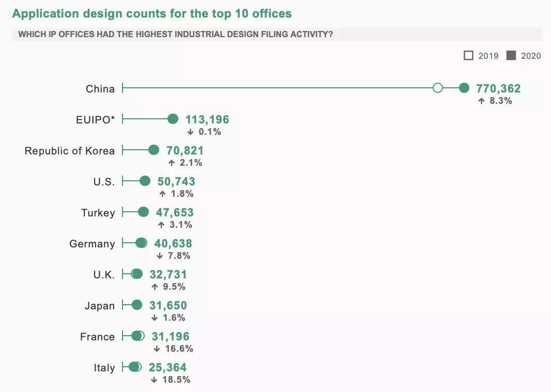Click the value 40,638

[173, 243]
